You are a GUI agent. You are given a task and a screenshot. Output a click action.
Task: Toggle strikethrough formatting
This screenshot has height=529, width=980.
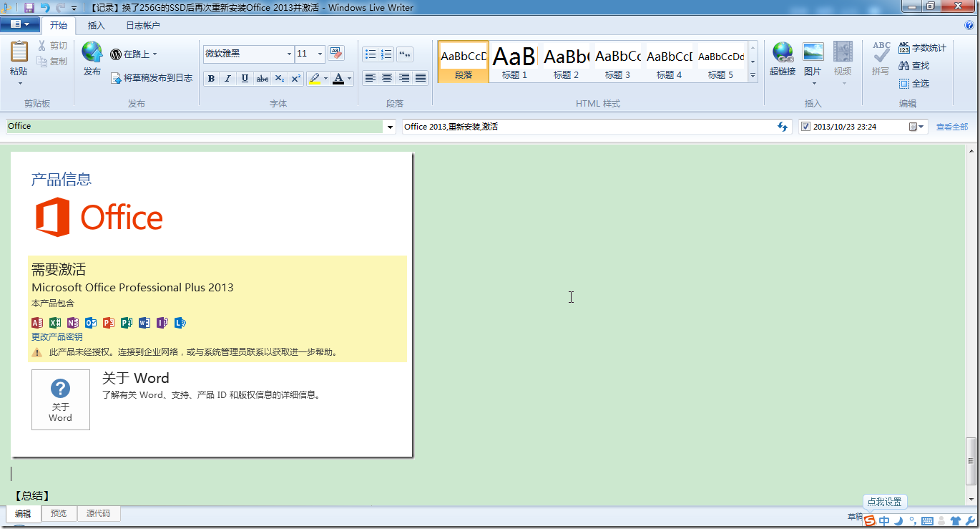(x=263, y=78)
